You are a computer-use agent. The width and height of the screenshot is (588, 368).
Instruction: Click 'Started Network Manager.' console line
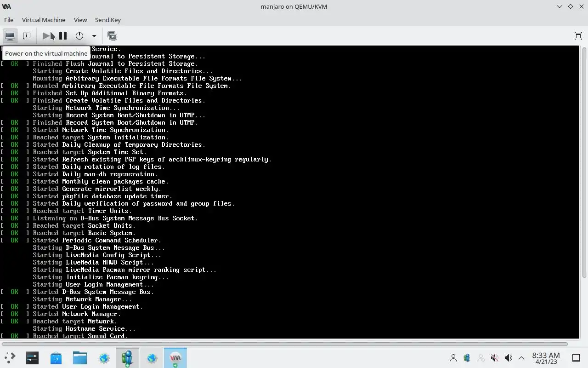coord(77,314)
